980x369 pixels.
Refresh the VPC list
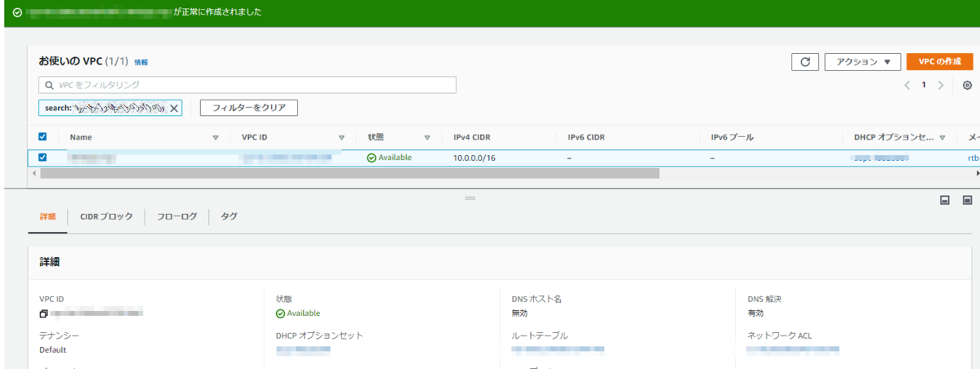pos(804,62)
